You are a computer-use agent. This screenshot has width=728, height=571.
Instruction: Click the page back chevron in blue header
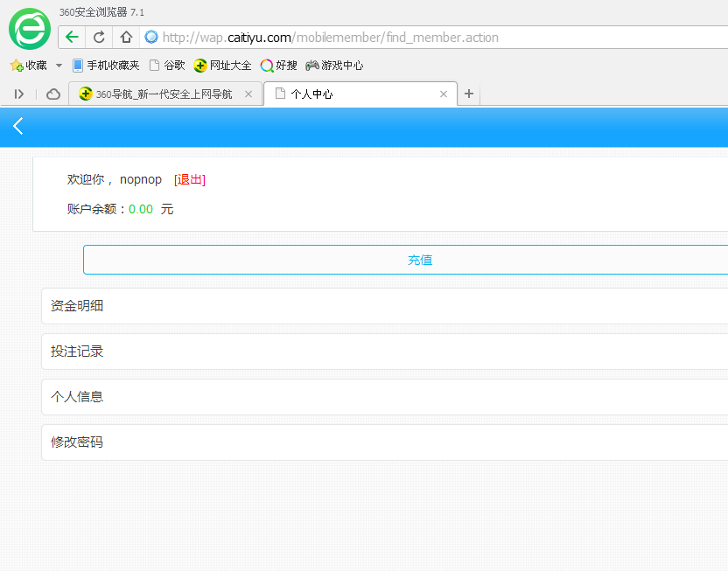18,126
